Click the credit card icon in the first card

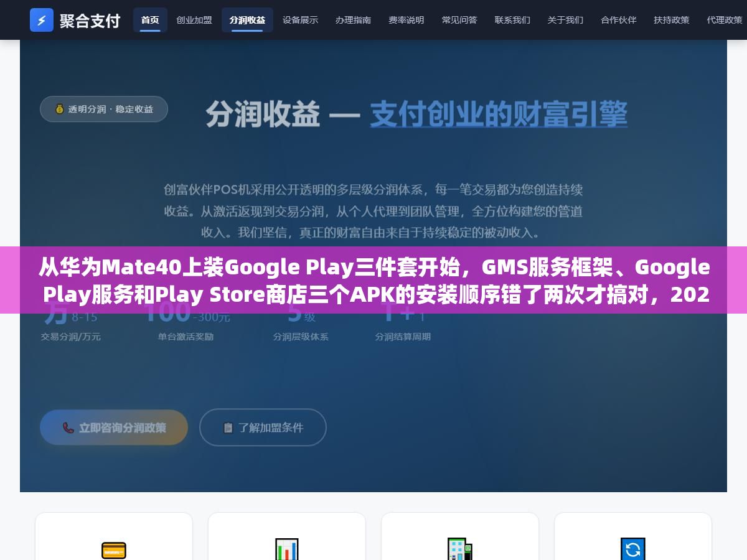pyautogui.click(x=114, y=550)
